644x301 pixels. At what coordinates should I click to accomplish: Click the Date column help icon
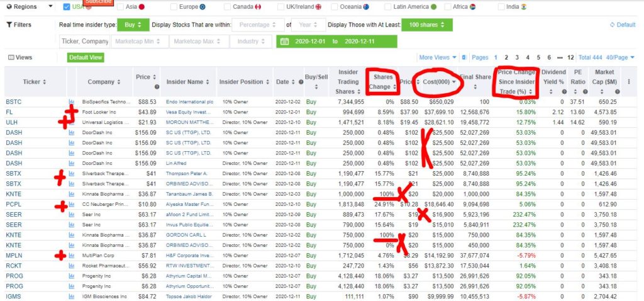tap(301, 82)
